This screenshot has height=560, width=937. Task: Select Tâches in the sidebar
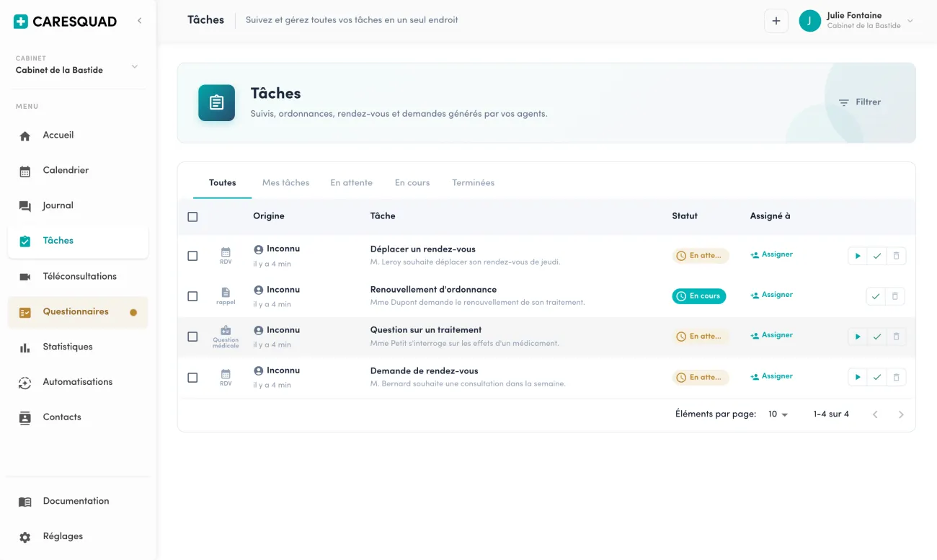click(78, 241)
